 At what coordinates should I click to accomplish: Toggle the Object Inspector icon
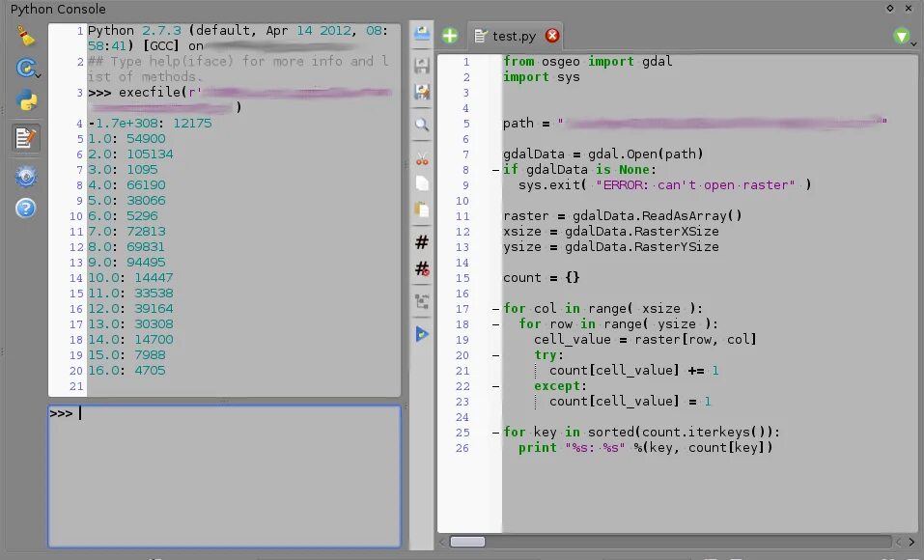421,301
